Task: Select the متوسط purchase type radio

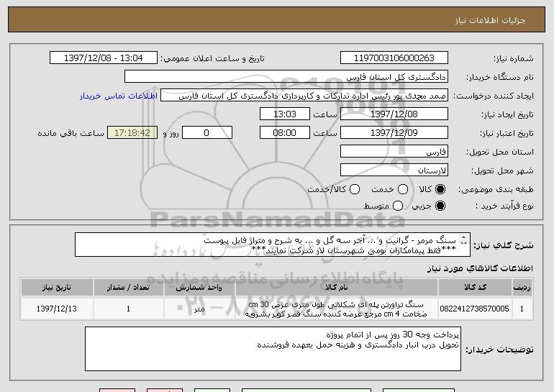Action: 398,206
